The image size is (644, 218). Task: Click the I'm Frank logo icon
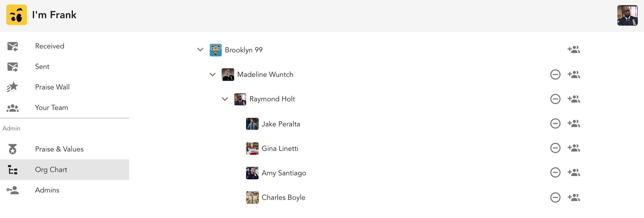[16, 15]
